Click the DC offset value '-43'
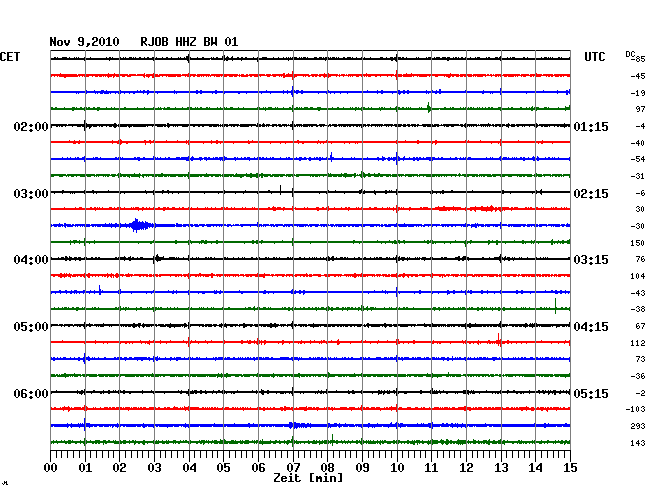 pos(638,293)
